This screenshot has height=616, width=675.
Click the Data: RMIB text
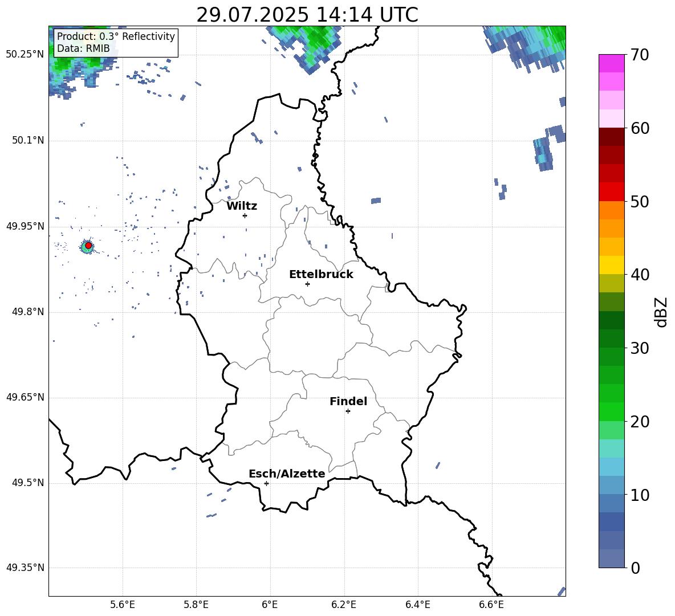pyautogui.click(x=83, y=48)
